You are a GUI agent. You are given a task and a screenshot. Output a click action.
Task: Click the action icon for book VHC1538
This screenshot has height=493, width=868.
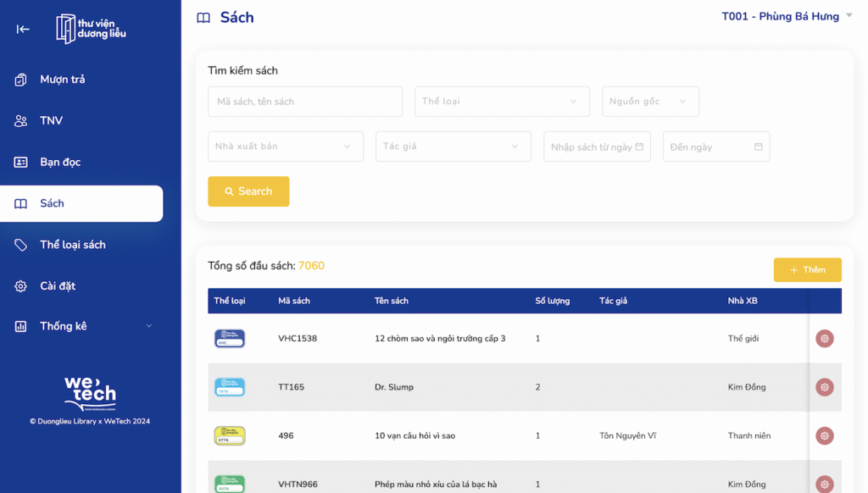pos(824,339)
